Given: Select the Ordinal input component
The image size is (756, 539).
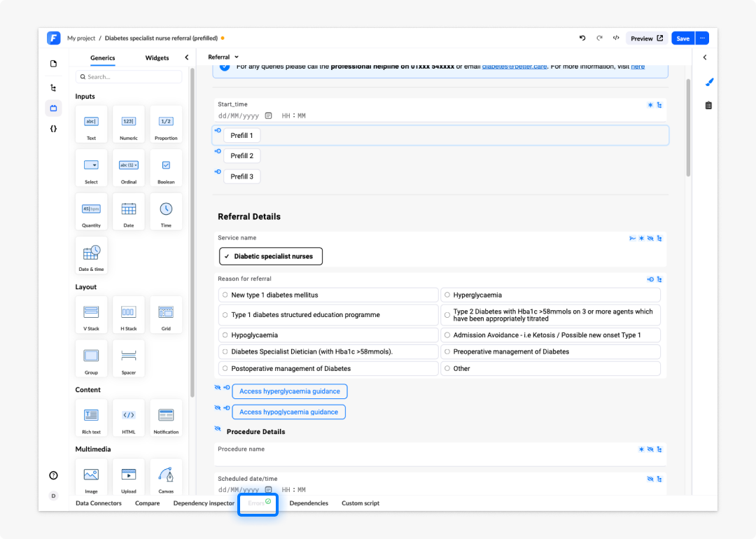Looking at the screenshot, I should (129, 168).
